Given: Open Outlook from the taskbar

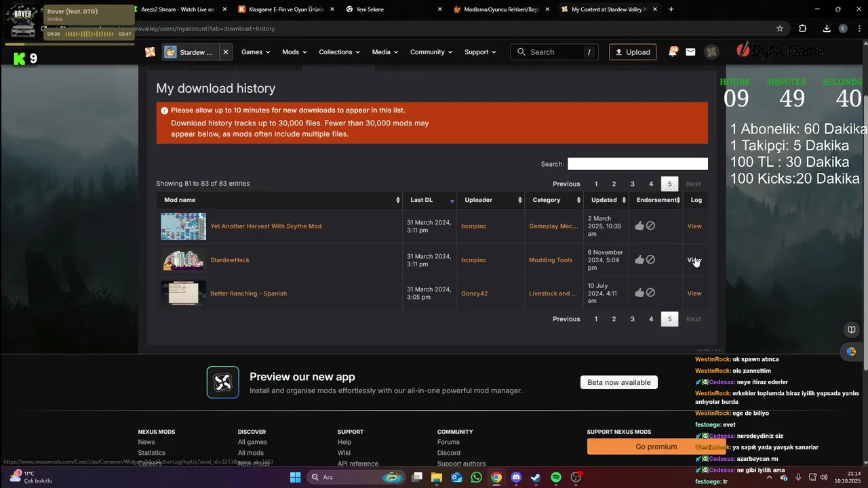Looking at the screenshot, I should click(456, 477).
